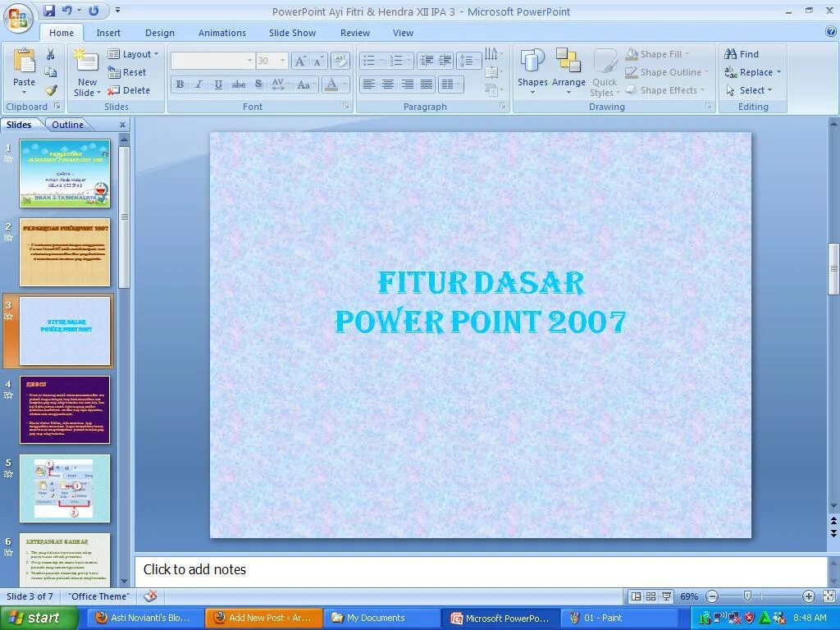Delete the selected slide
Image resolution: width=840 pixels, height=630 pixels.
[129, 90]
